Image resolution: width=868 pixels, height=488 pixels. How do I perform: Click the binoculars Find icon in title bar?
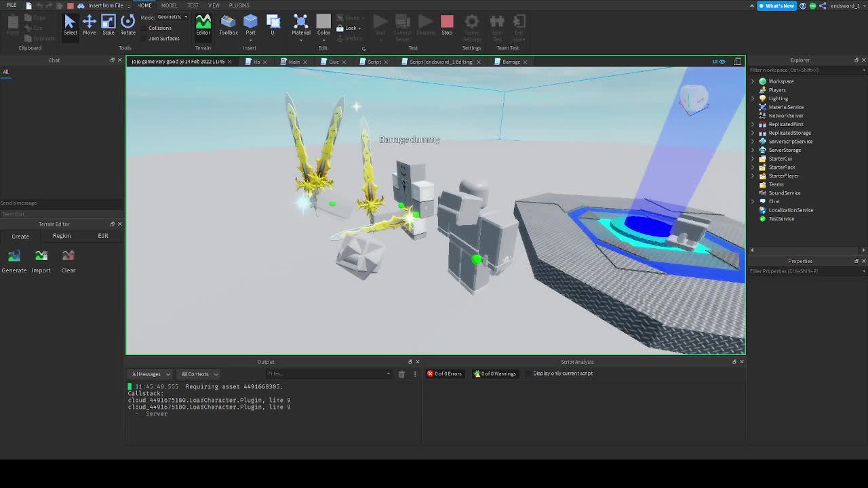click(81, 5)
